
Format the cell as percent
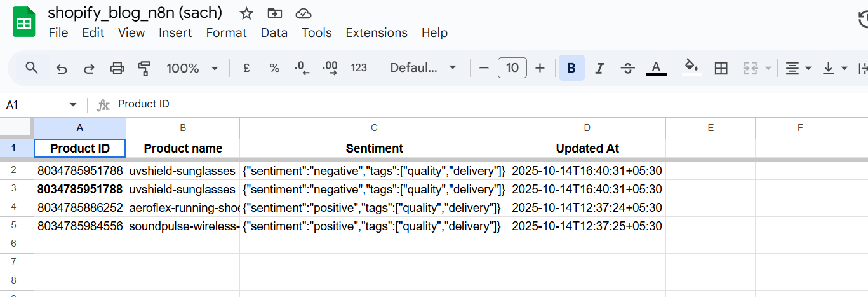pos(274,68)
